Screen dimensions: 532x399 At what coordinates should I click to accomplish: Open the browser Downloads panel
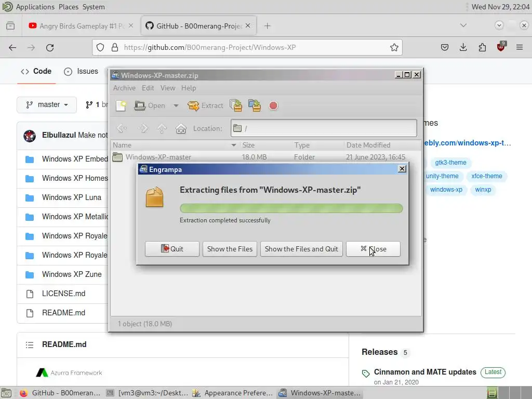463,47
